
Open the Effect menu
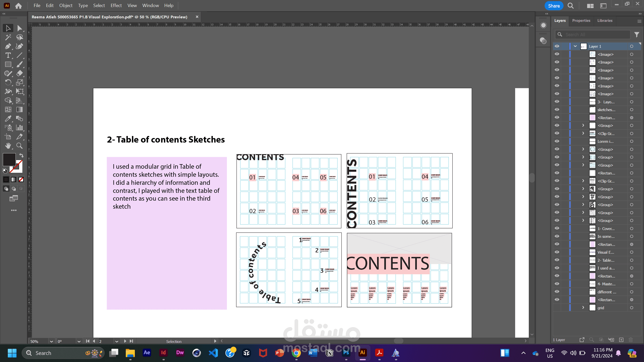coord(116,6)
